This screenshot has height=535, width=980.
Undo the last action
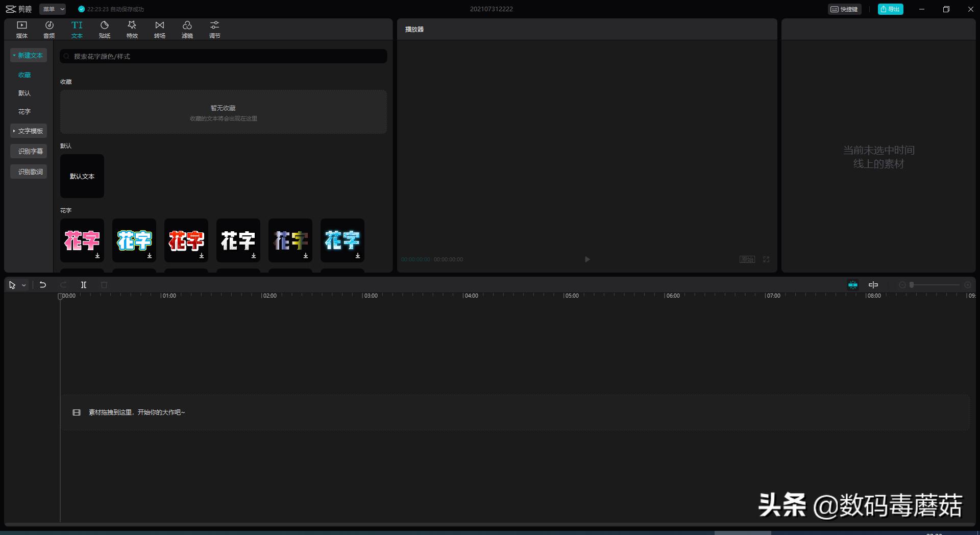[43, 285]
